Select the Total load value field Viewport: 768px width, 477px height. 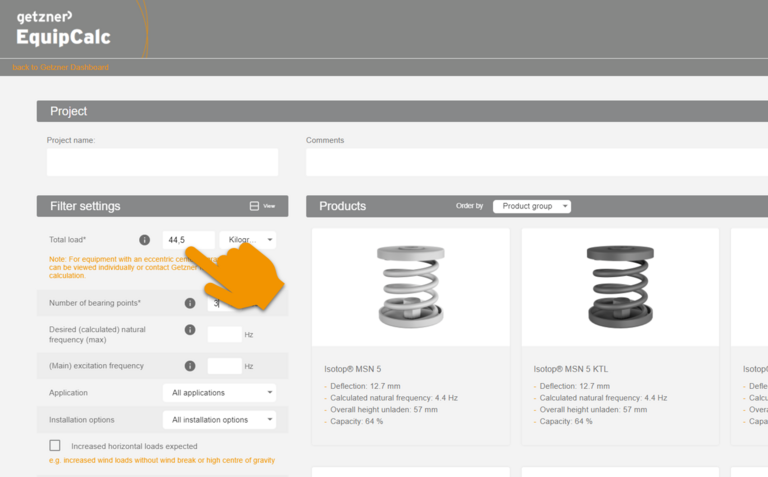189,240
